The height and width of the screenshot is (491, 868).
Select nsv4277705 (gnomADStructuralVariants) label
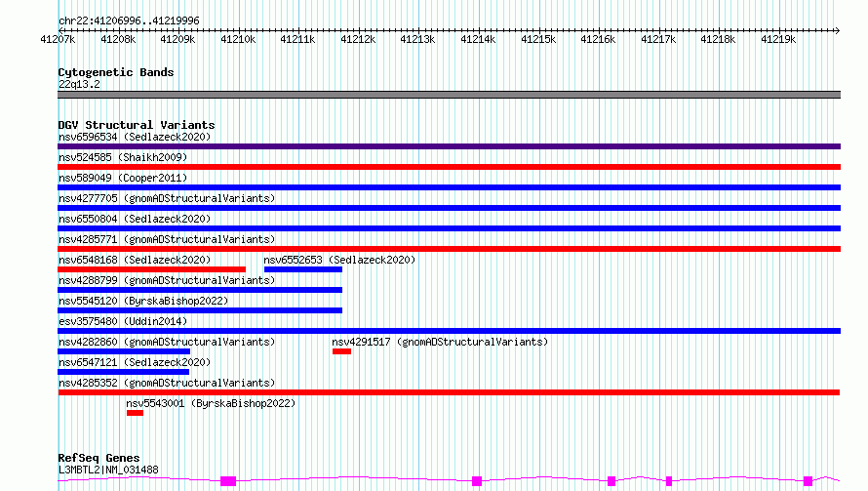click(167, 198)
